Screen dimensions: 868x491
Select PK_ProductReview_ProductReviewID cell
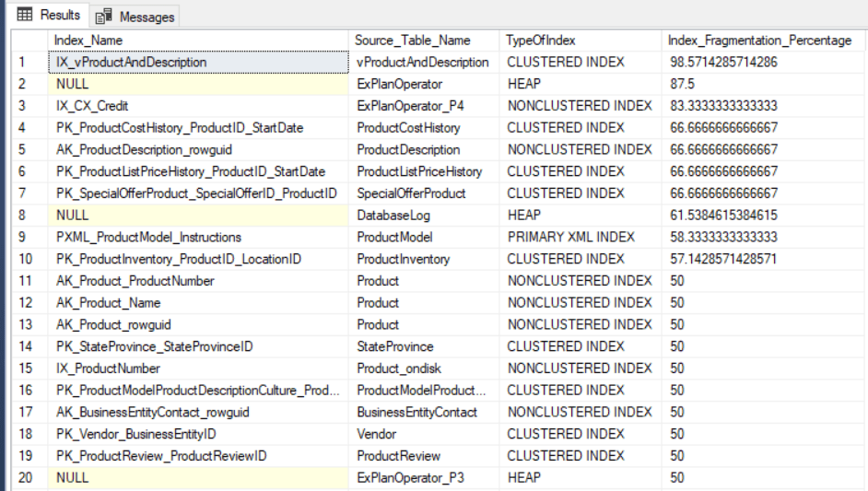(198, 456)
